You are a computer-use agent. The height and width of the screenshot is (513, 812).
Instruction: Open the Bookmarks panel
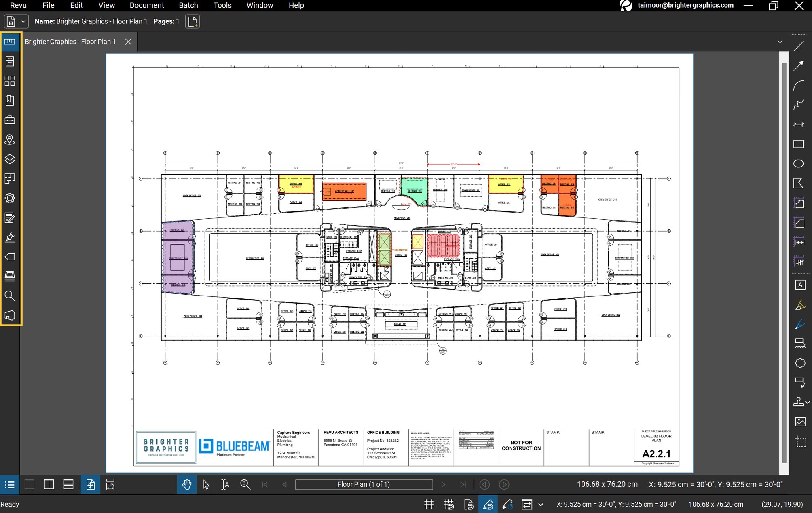[10, 100]
